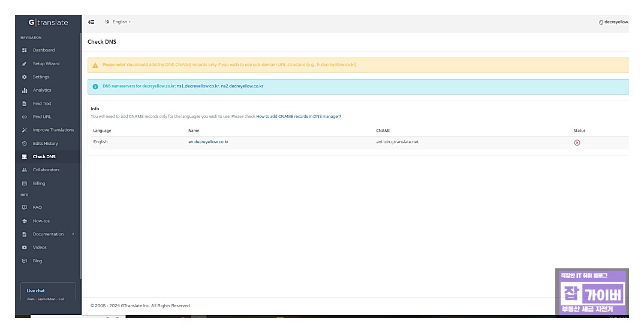Screen dimensions: 644x333
Task: Click the red failed status icon for English
Action: coord(577,143)
